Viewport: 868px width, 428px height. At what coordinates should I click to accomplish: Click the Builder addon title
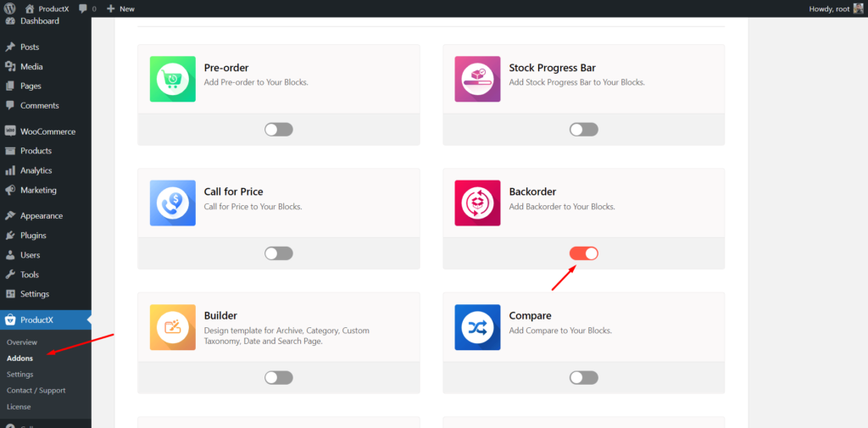(221, 316)
